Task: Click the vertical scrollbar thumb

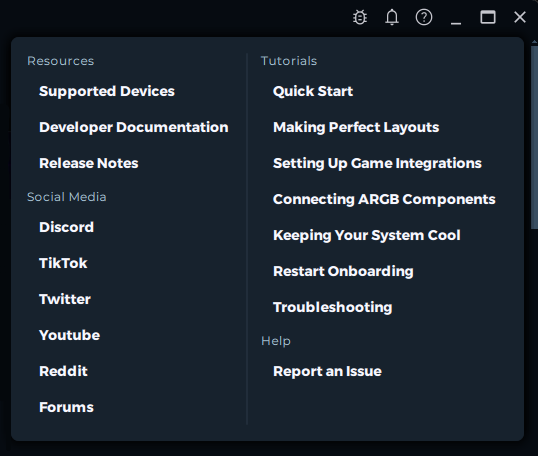Action: [535, 137]
